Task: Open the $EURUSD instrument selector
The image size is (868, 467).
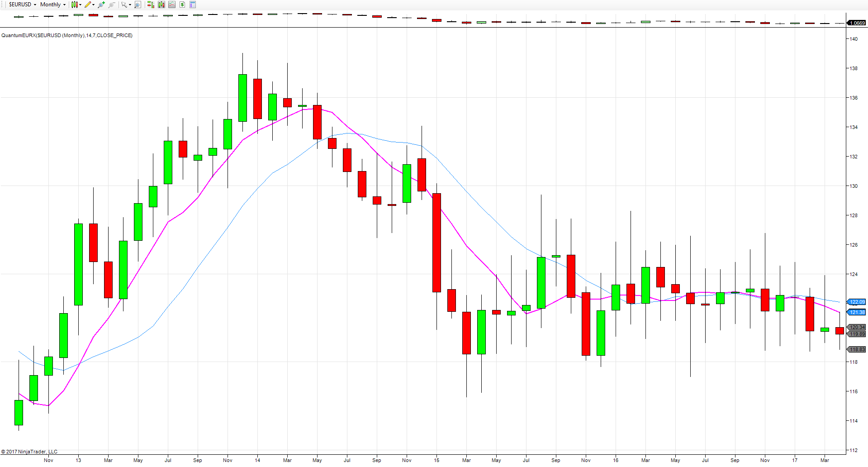Action: pos(23,5)
